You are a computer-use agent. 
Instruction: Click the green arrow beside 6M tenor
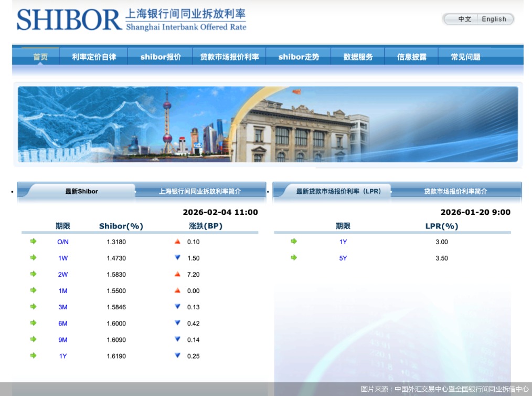(x=34, y=323)
